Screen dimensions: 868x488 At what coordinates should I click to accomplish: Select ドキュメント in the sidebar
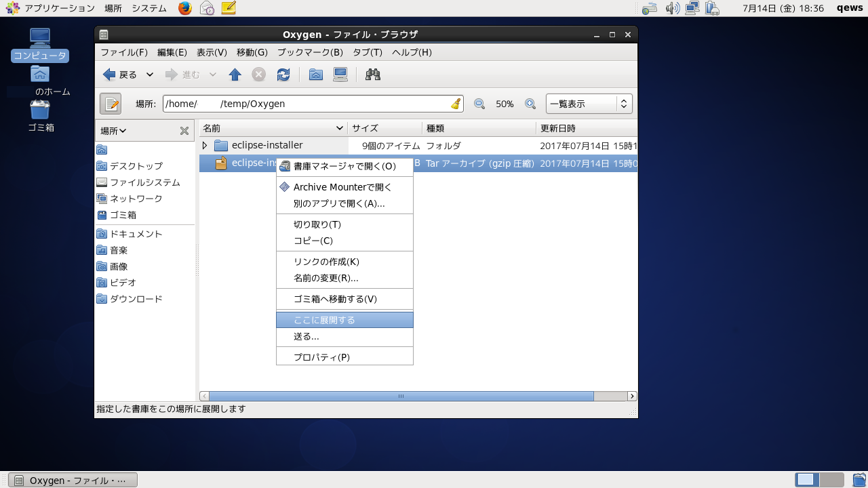130,234
